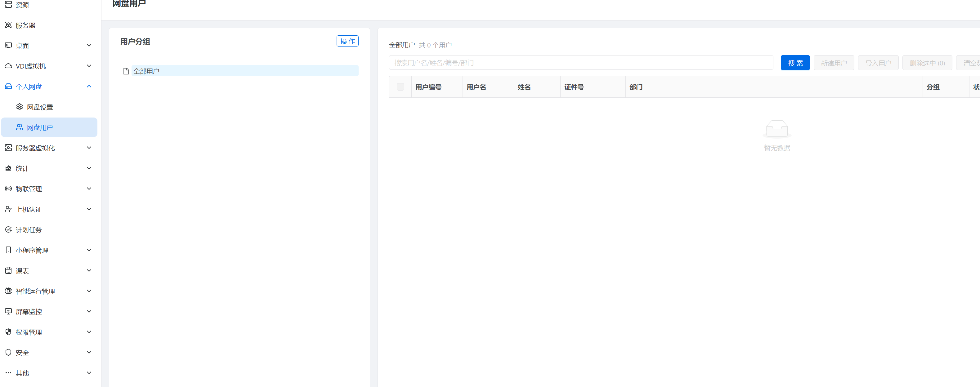Select 全部用户 in the group tree

146,71
